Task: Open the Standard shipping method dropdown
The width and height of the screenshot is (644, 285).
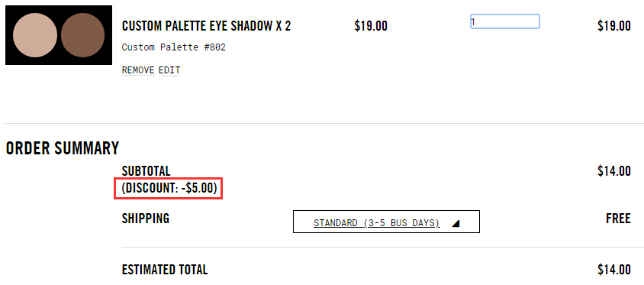Action: click(x=386, y=222)
